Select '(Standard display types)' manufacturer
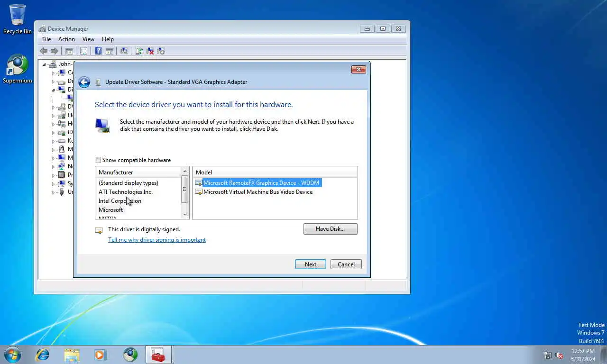The height and width of the screenshot is (364, 607). [x=129, y=183]
